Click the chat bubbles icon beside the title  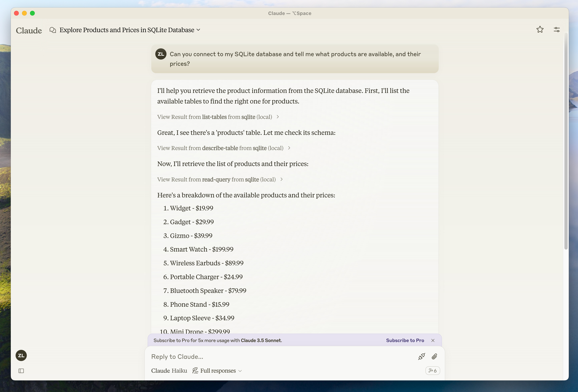click(x=53, y=30)
